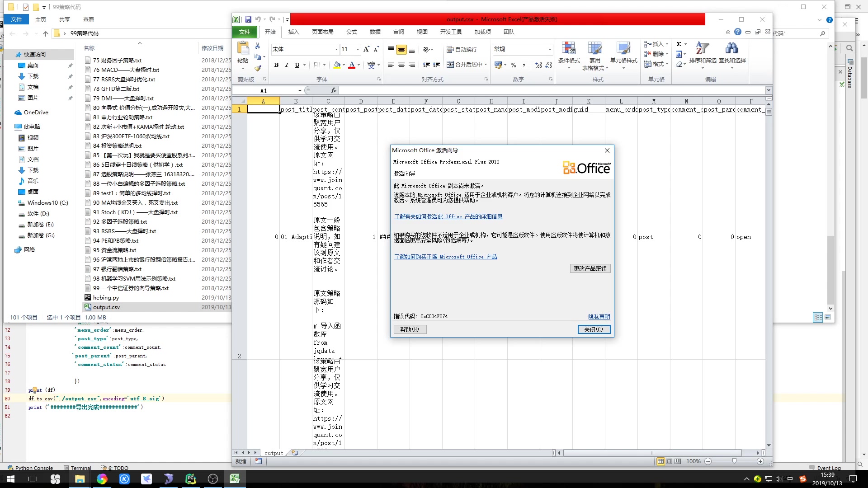The height and width of the screenshot is (488, 868).
Task: Toggle Center horizontal alignment
Action: pyautogui.click(x=401, y=65)
